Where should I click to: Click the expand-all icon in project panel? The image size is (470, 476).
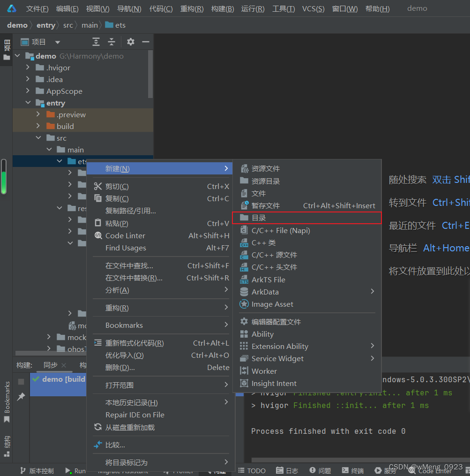[x=96, y=42]
